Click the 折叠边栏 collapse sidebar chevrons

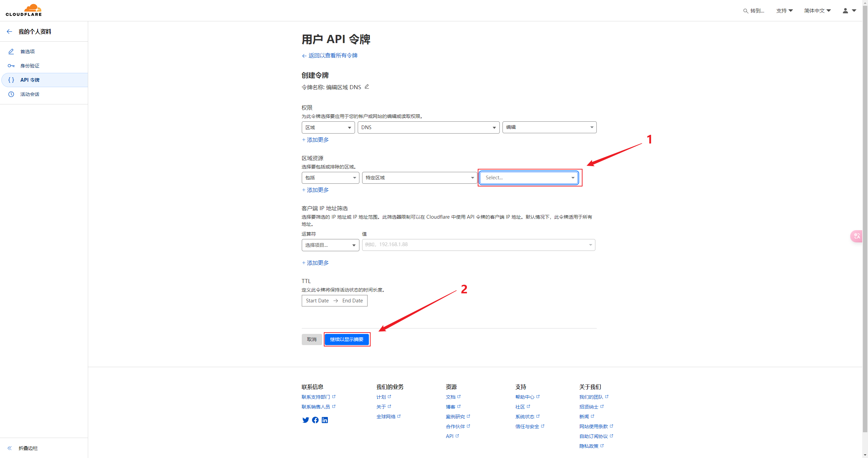coord(10,448)
